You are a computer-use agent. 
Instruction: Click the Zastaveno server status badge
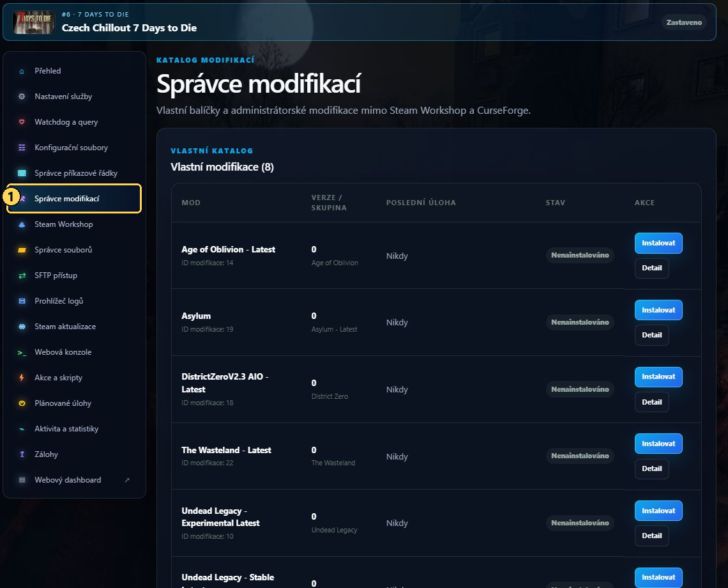(684, 22)
